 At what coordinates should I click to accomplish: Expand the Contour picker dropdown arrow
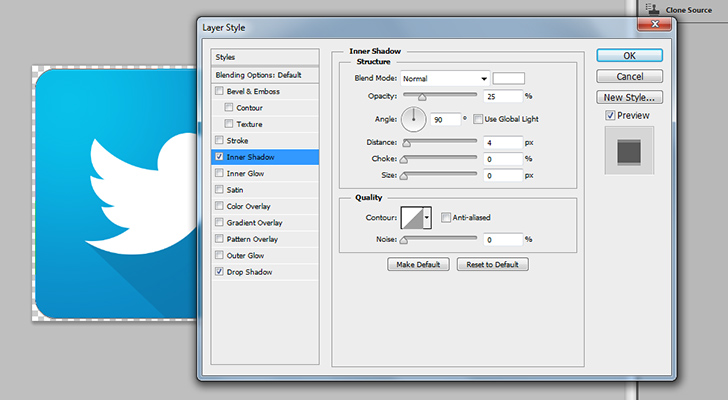pyautogui.click(x=427, y=217)
